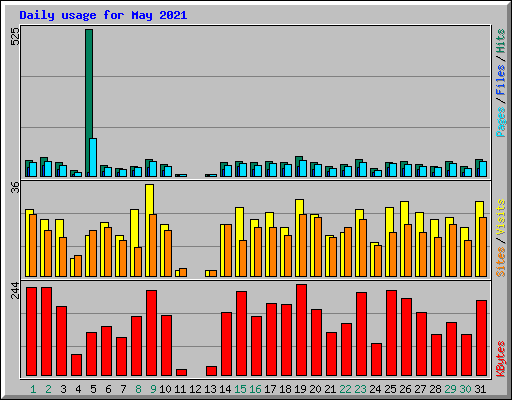512x400 pixels.
Task: Click day label 24 on the x-axis
Action: (375, 389)
